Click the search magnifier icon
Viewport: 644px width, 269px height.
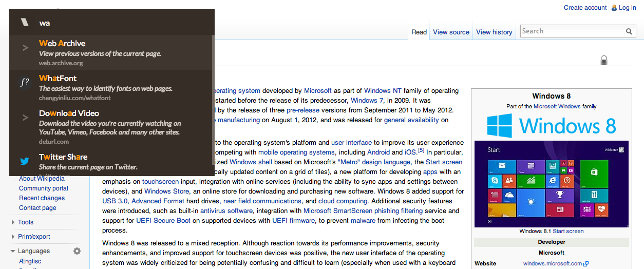click(x=629, y=31)
